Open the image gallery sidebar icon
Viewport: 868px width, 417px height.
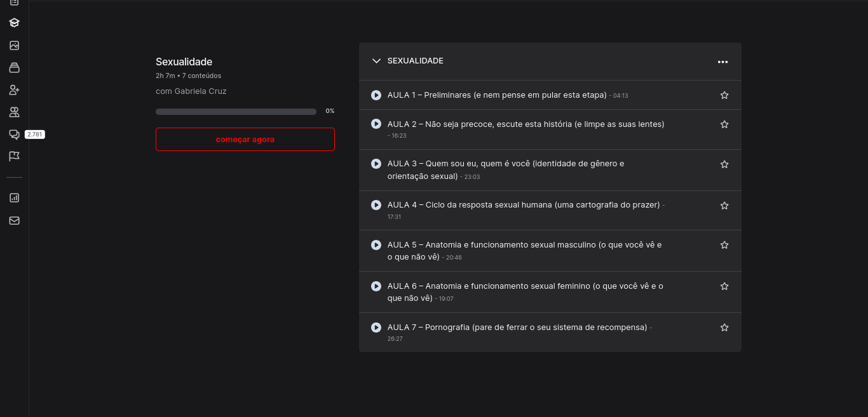(x=14, y=46)
